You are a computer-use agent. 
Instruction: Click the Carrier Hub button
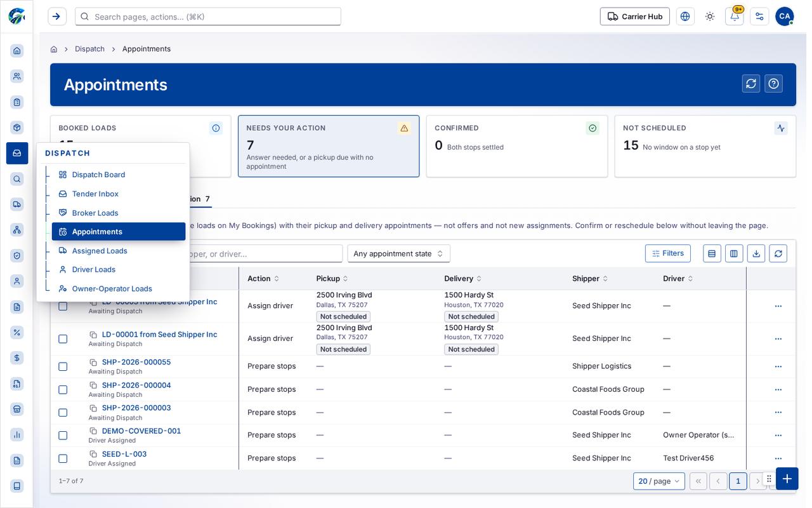click(x=635, y=17)
